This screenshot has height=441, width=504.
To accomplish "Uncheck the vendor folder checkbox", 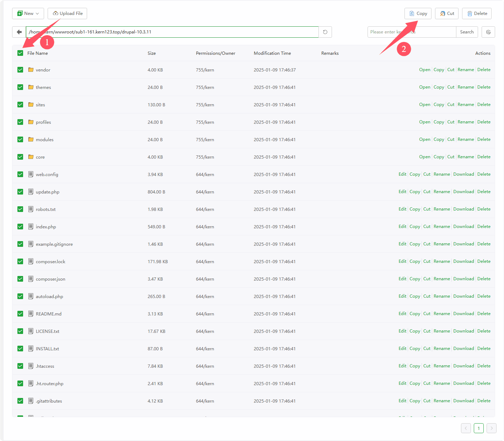I will (x=20, y=70).
